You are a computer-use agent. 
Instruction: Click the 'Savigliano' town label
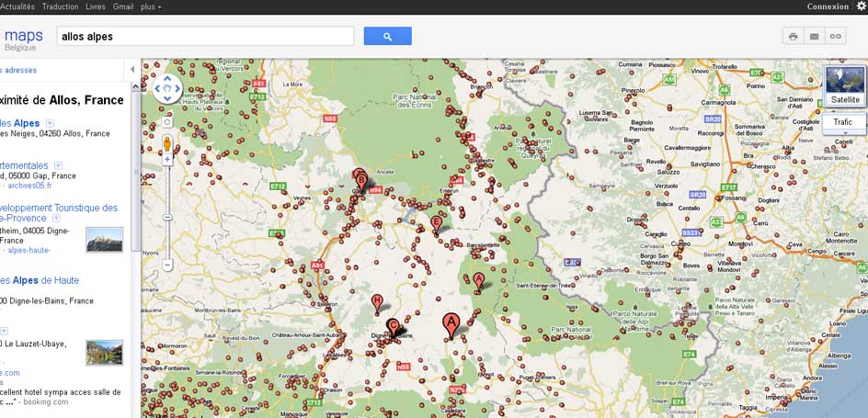click(704, 164)
